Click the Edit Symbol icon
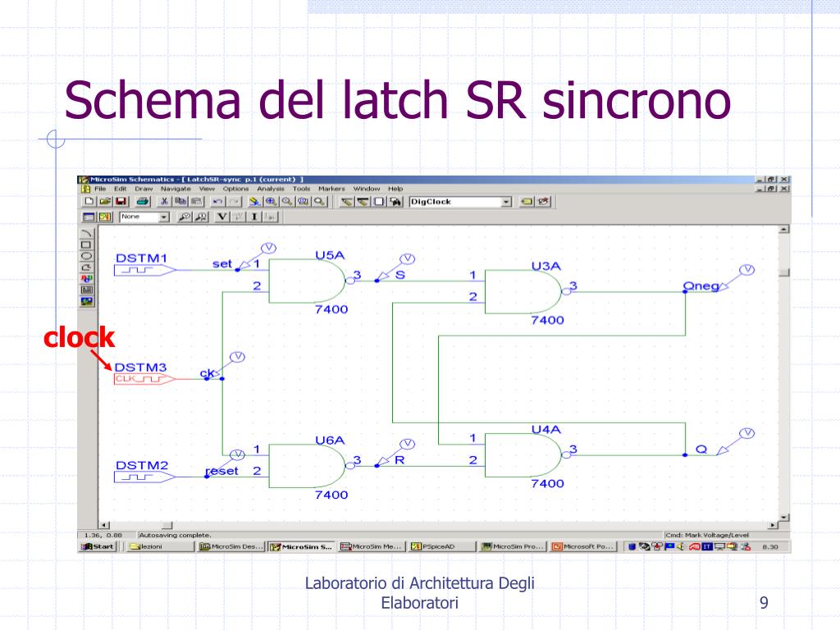 coord(543,202)
